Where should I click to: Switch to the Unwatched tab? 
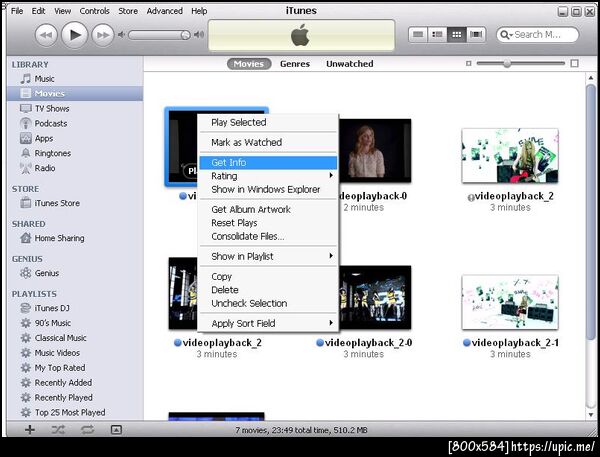point(350,64)
